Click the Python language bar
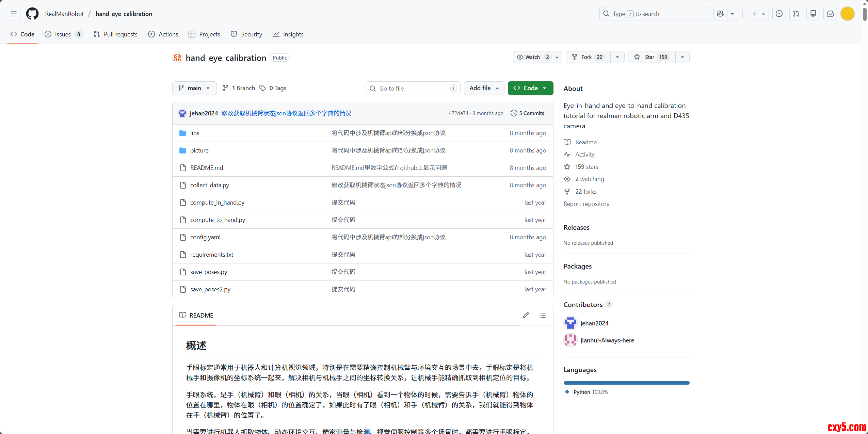The width and height of the screenshot is (868, 434). coord(626,383)
